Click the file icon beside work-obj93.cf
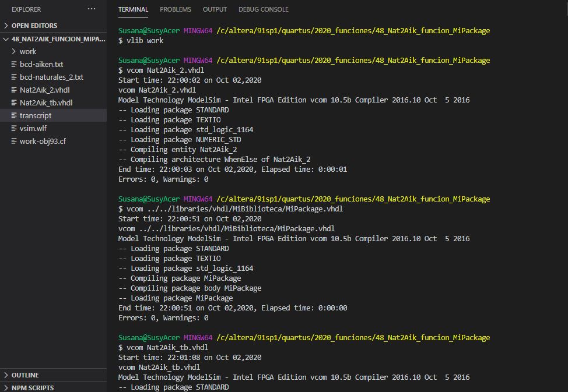The height and width of the screenshot is (392, 568). (x=15, y=141)
